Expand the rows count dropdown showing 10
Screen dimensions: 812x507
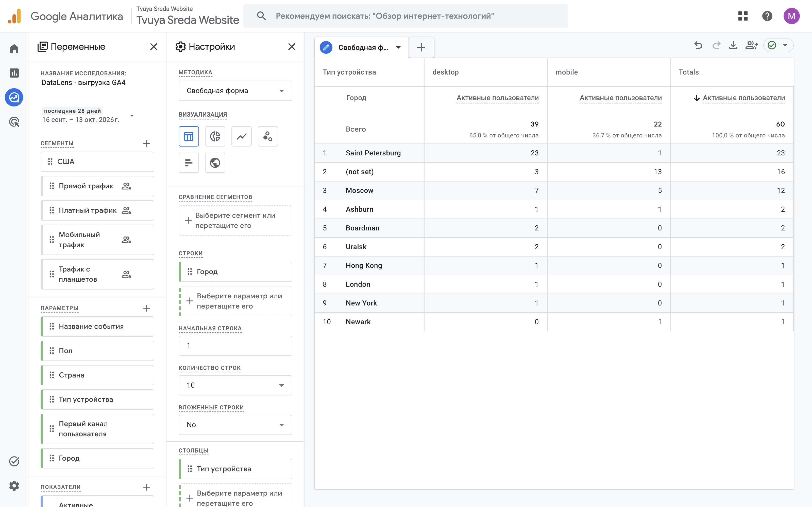(235, 385)
